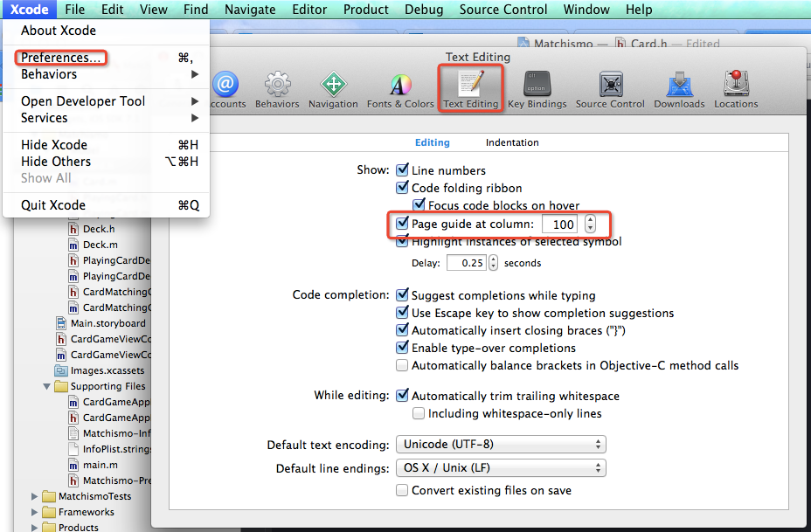Screen dimensions: 811x532
Task: Switch to the Indentation tab
Action: click(x=512, y=142)
